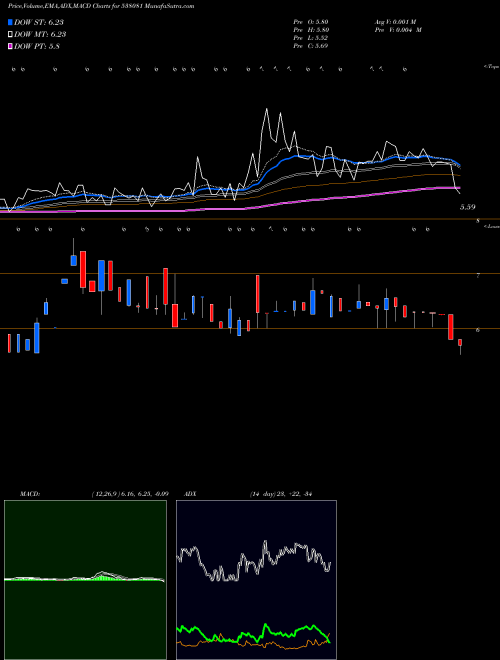The width and height of the screenshot is (500, 660).
Task: Click the Pre V: 0.004 M value
Action: [x=398, y=29]
